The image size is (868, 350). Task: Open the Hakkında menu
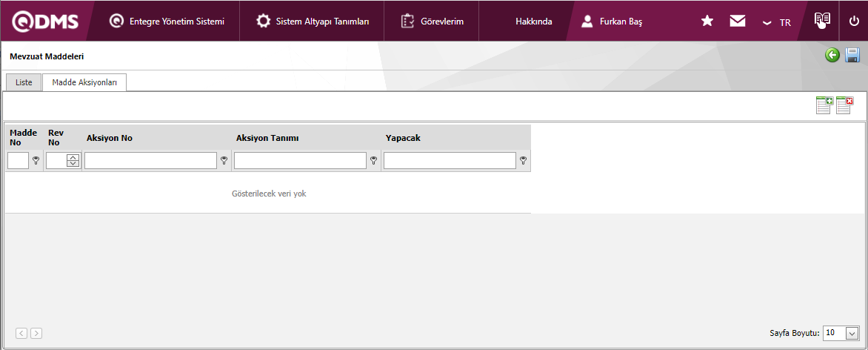534,22
